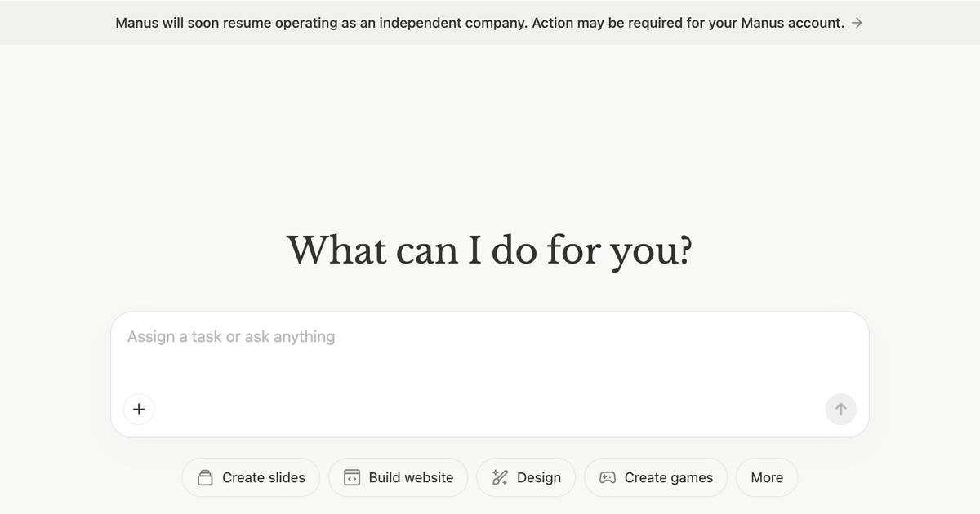Click the gamepad icon on Create games
The width and height of the screenshot is (980, 514).
[x=608, y=477]
